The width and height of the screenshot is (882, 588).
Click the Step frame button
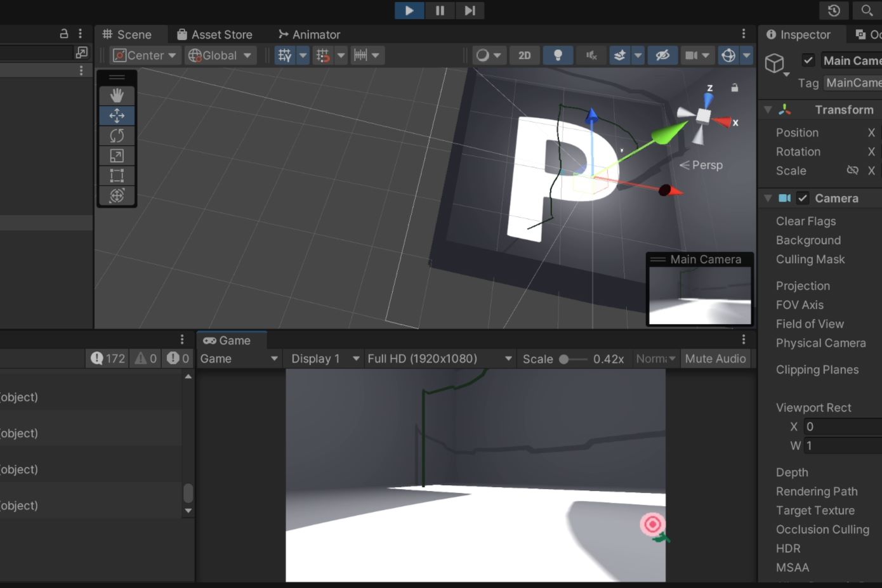[x=470, y=10]
